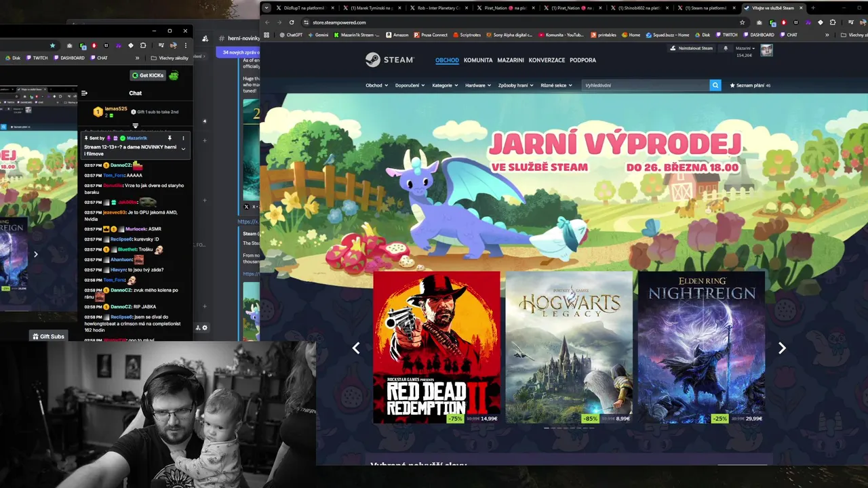Open the TWITCH bookmark in the Kick chat window
Screen dimensions: 868x488
coord(37,58)
